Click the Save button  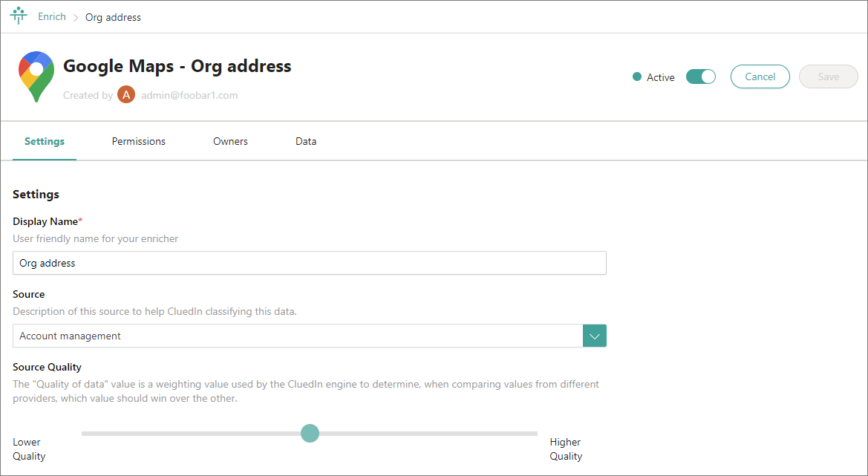tap(828, 76)
